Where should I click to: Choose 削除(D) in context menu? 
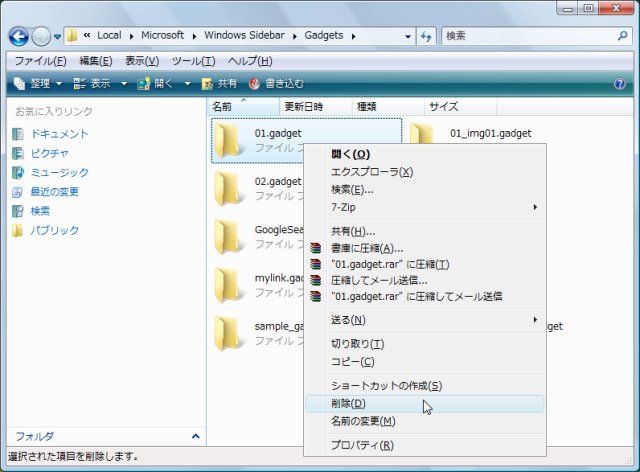point(424,404)
